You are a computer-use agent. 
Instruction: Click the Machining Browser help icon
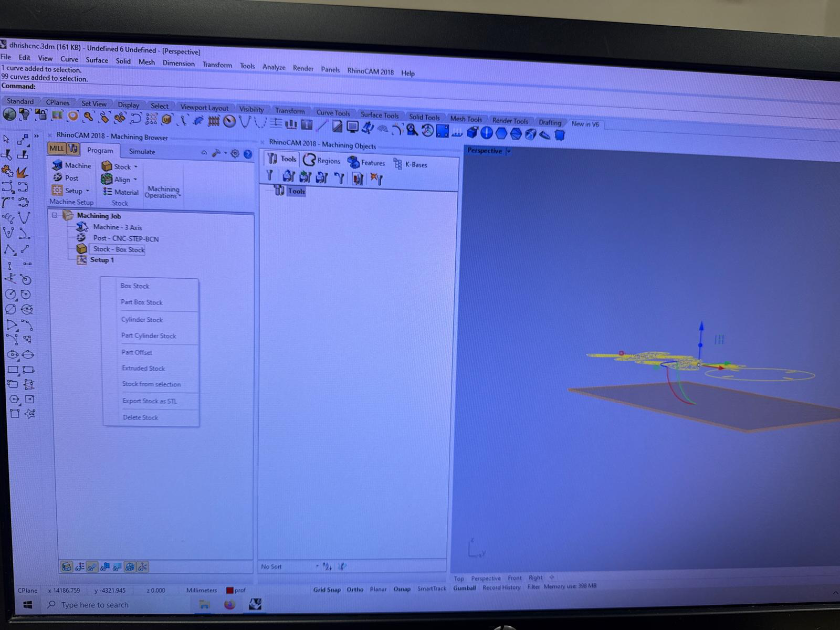248,154
